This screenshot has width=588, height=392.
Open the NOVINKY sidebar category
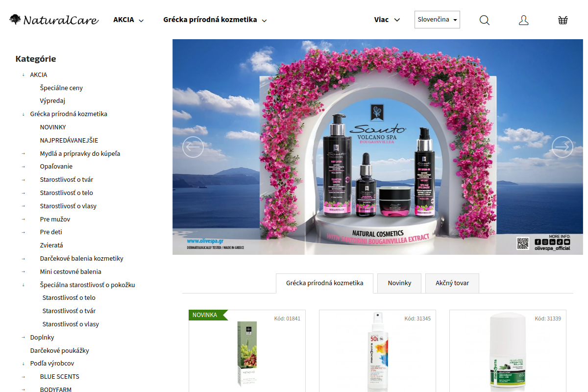(53, 127)
